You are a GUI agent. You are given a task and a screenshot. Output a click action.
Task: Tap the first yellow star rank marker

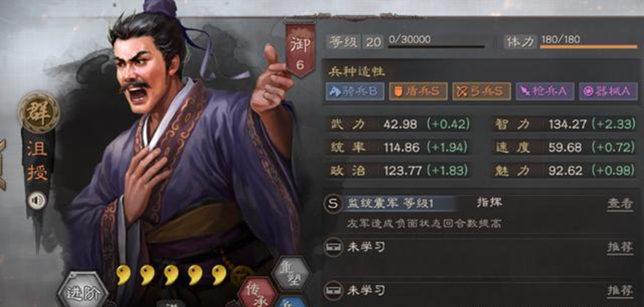click(123, 274)
